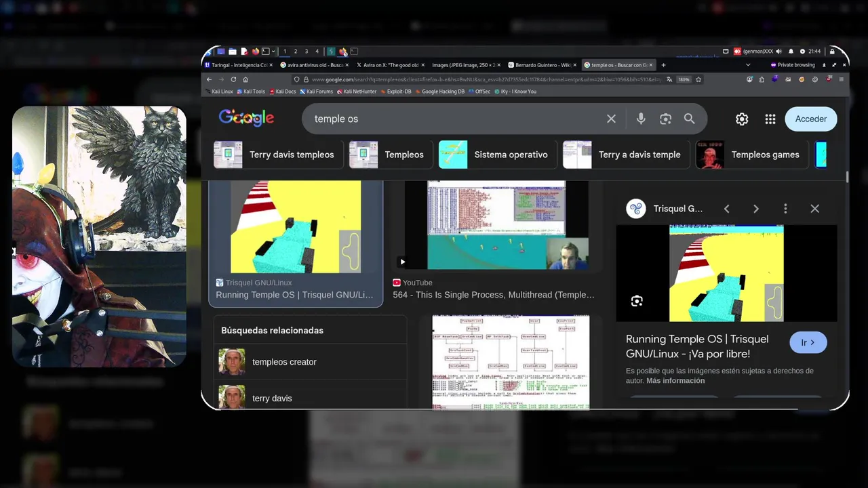This screenshot has width=868, height=488.
Task: Open Google Lens image search
Action: pos(665,119)
